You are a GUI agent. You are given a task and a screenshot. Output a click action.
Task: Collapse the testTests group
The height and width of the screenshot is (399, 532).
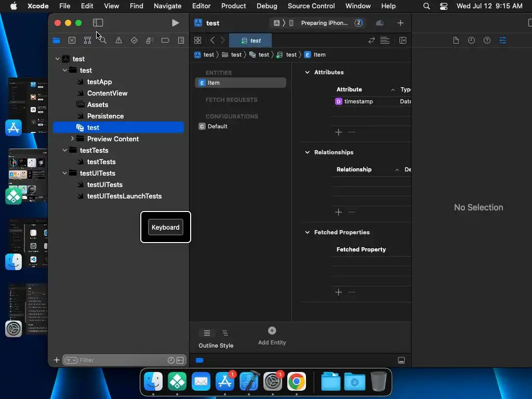coord(65,150)
